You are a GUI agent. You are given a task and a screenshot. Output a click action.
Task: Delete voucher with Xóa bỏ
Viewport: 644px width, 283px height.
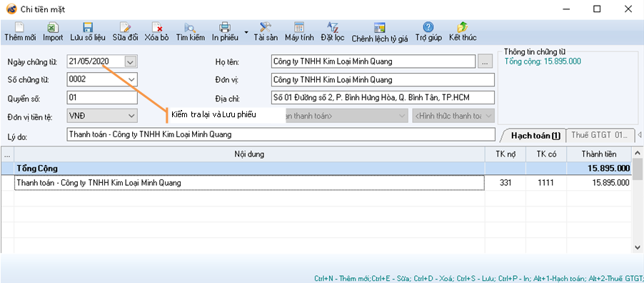click(x=157, y=31)
